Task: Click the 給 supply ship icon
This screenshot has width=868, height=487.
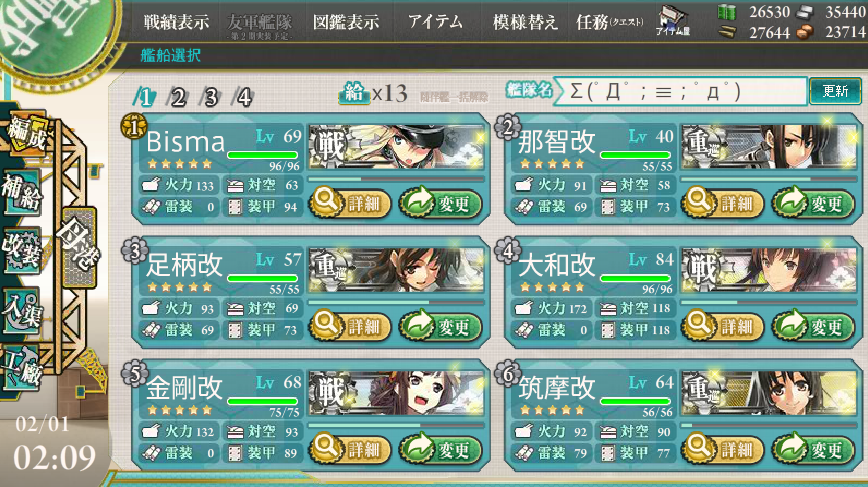Action: point(354,92)
